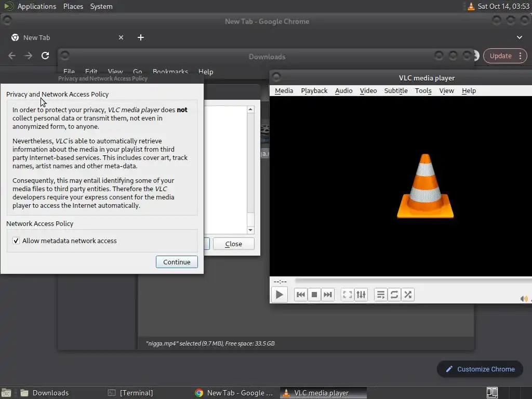Open VLC Playback menu
The height and width of the screenshot is (399, 532).
314,90
